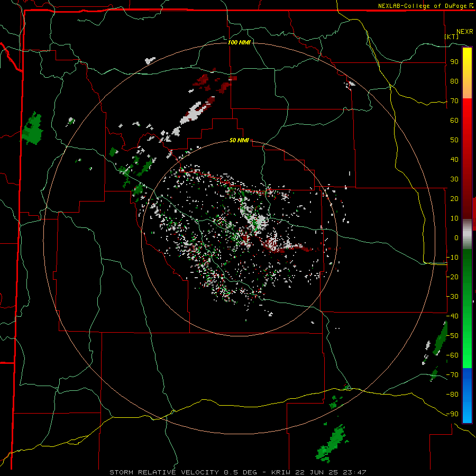Pick the gray zero-velocity segment of color bar

(467, 234)
